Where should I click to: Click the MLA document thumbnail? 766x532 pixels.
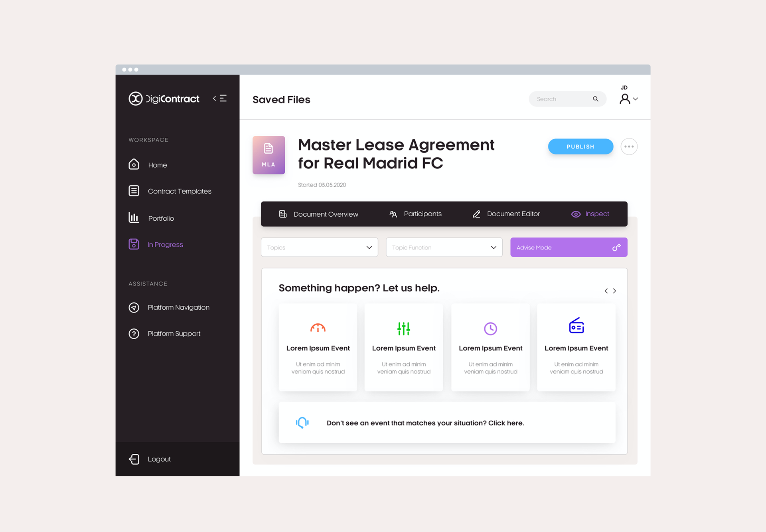pos(268,155)
